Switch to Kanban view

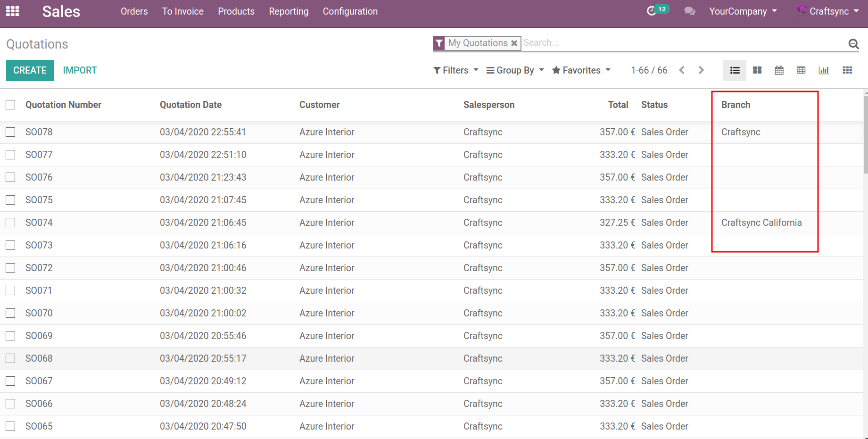(757, 70)
